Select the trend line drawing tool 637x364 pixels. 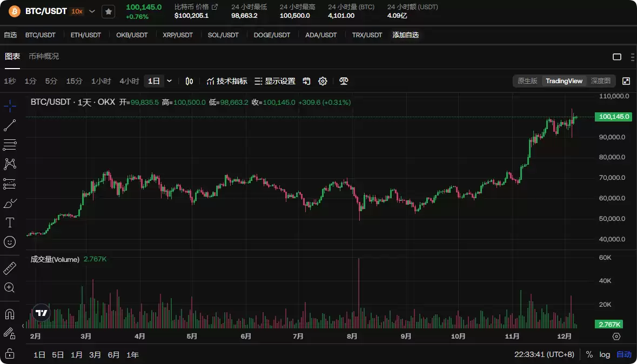click(x=10, y=125)
